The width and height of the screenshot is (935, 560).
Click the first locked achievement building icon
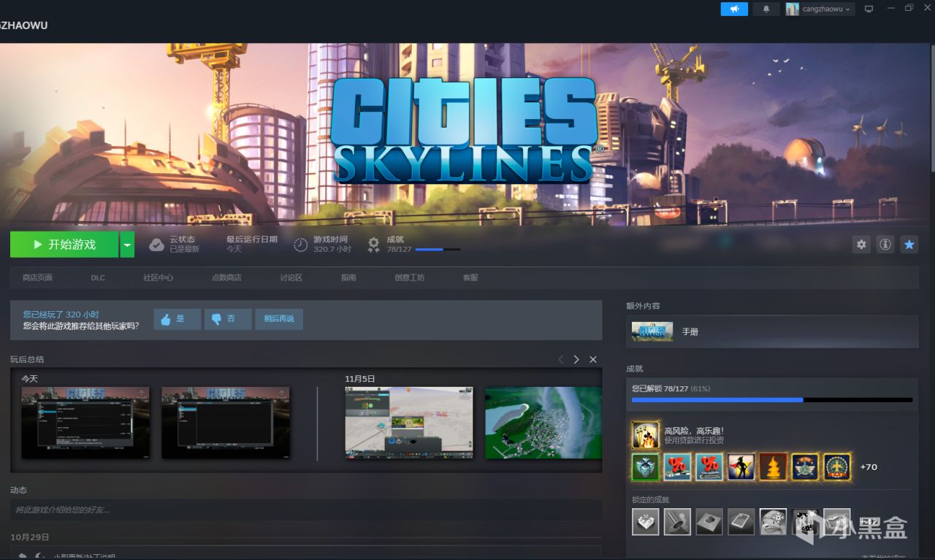tap(646, 521)
